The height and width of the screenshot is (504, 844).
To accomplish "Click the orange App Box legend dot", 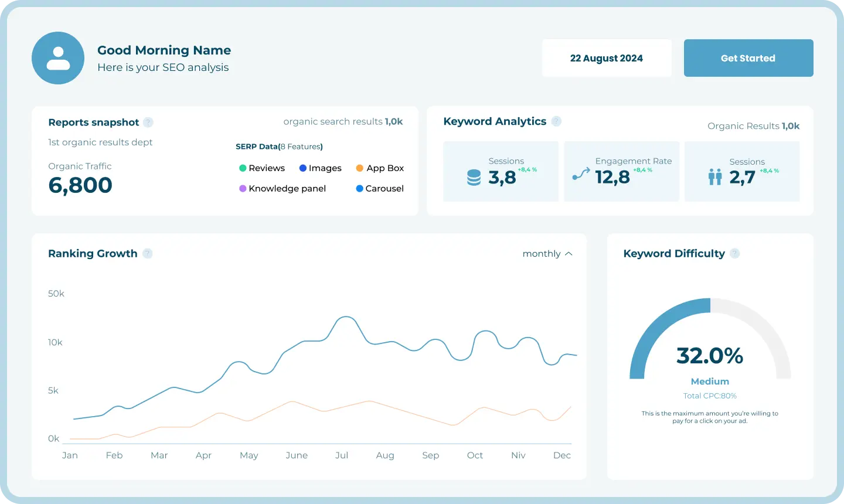I will tap(360, 168).
